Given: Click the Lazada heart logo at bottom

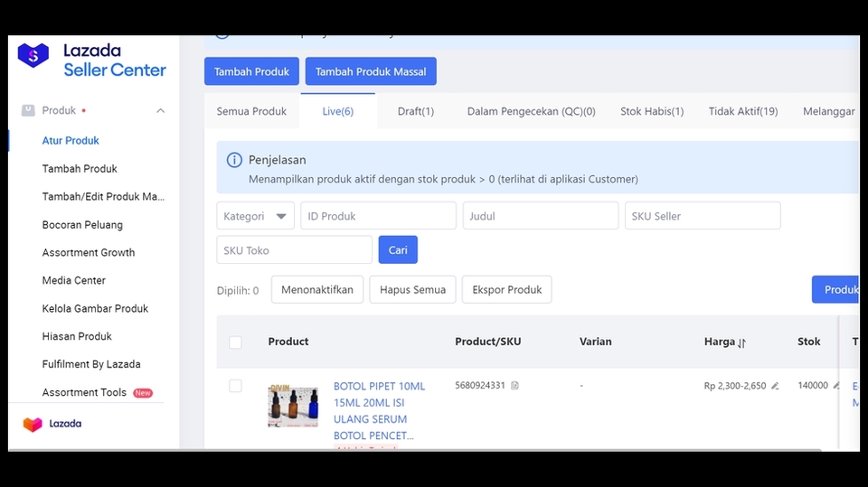Looking at the screenshot, I should (33, 424).
